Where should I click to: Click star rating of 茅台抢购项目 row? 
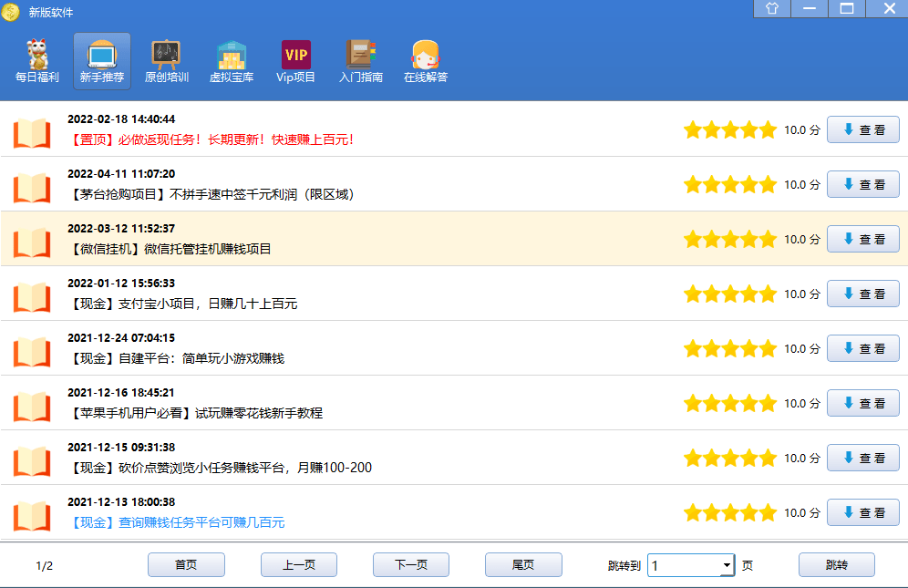click(x=729, y=185)
